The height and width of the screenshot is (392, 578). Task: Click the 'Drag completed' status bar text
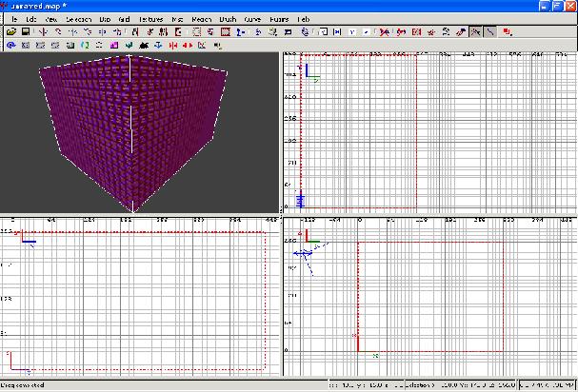pyautogui.click(x=23, y=385)
